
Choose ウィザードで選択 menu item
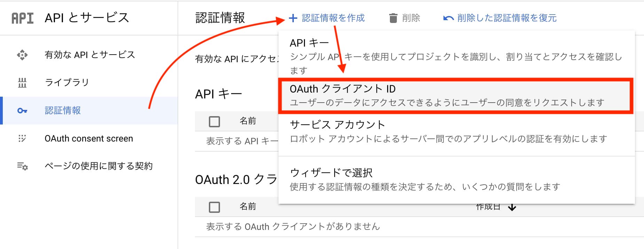pos(456,179)
